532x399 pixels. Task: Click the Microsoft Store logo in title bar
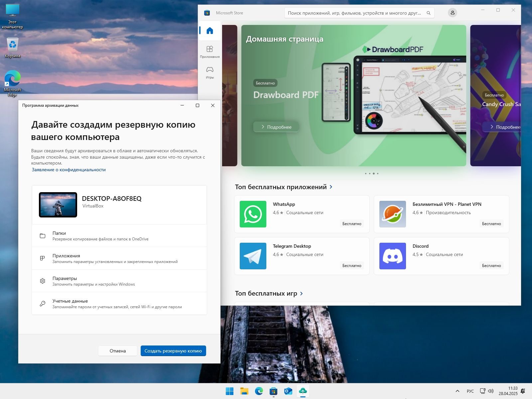click(207, 13)
